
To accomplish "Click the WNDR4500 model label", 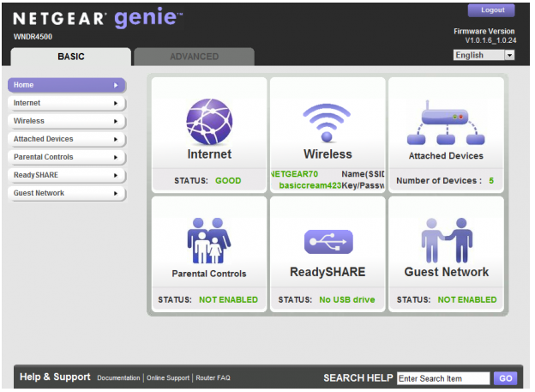I will pos(33,37).
